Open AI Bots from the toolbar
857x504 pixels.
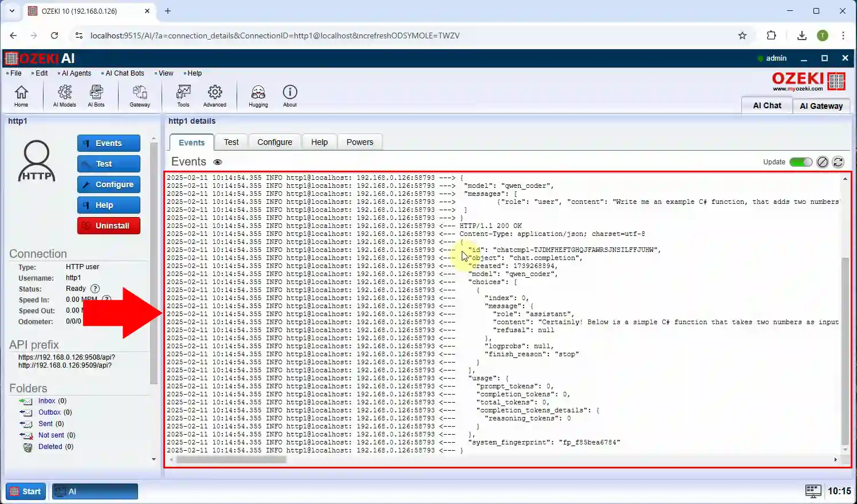[96, 96]
